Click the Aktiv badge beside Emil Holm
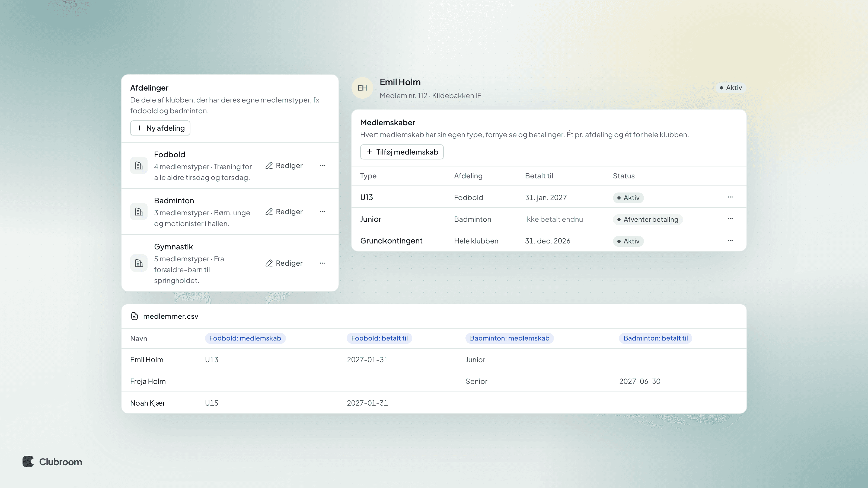 730,88
